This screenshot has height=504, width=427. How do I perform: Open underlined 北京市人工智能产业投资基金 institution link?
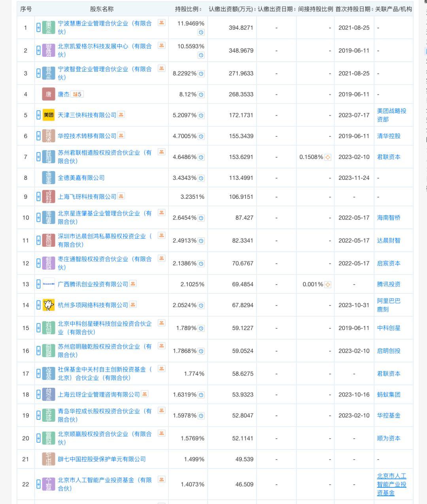coord(391,484)
